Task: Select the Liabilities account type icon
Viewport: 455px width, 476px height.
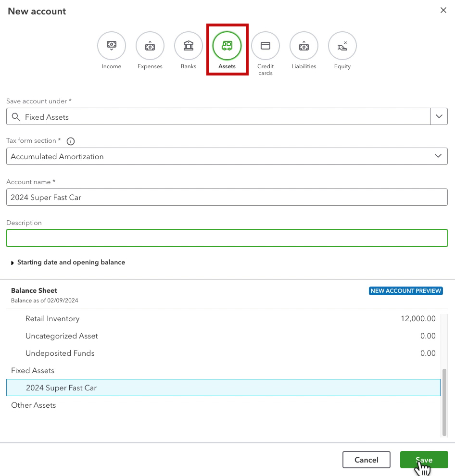Action: coord(304,46)
